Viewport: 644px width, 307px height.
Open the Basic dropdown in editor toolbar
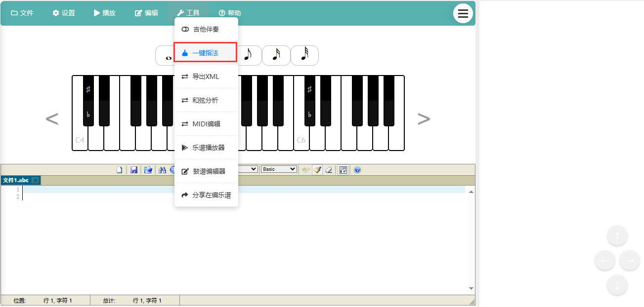pyautogui.click(x=279, y=169)
